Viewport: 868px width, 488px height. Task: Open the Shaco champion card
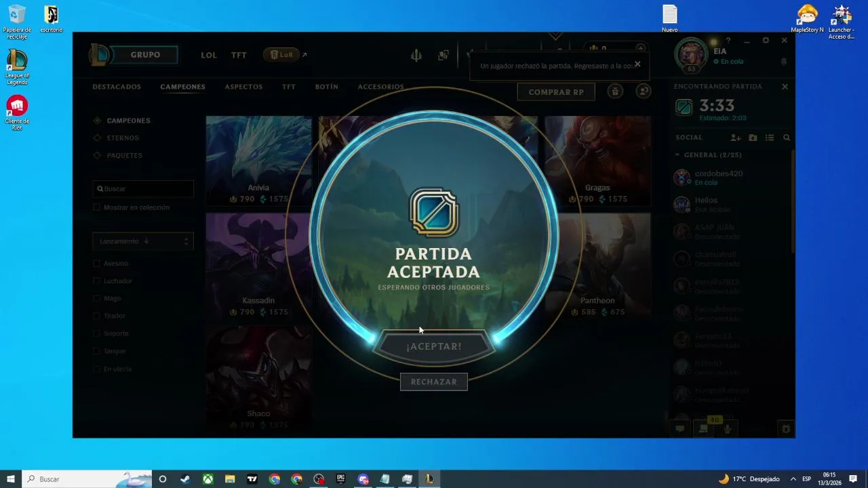tap(258, 380)
